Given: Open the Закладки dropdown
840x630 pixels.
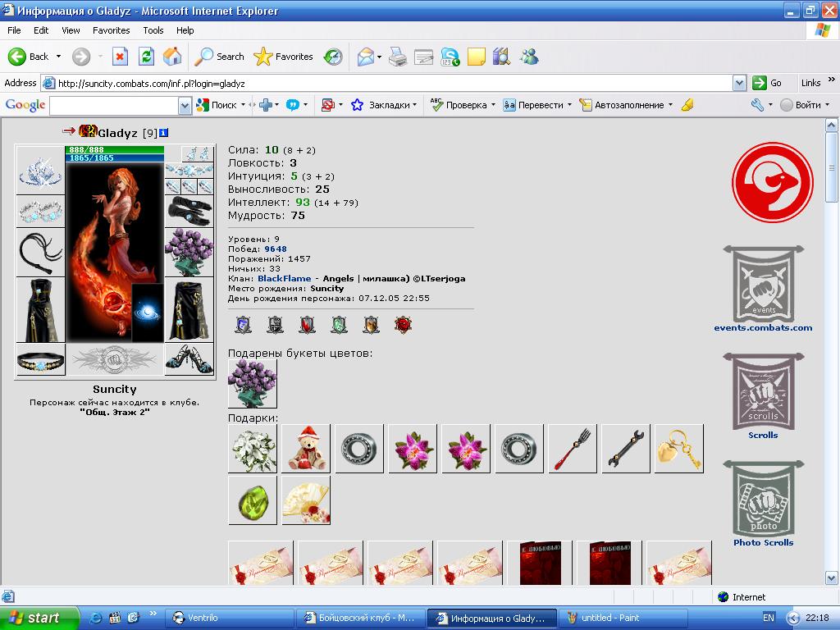Looking at the screenshot, I should 414,105.
